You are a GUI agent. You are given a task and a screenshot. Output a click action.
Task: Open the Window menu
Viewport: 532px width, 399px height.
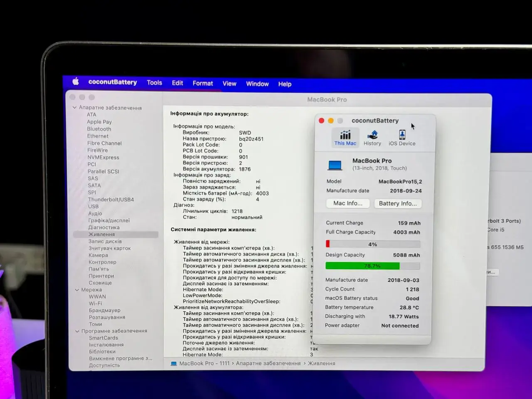[x=257, y=84]
